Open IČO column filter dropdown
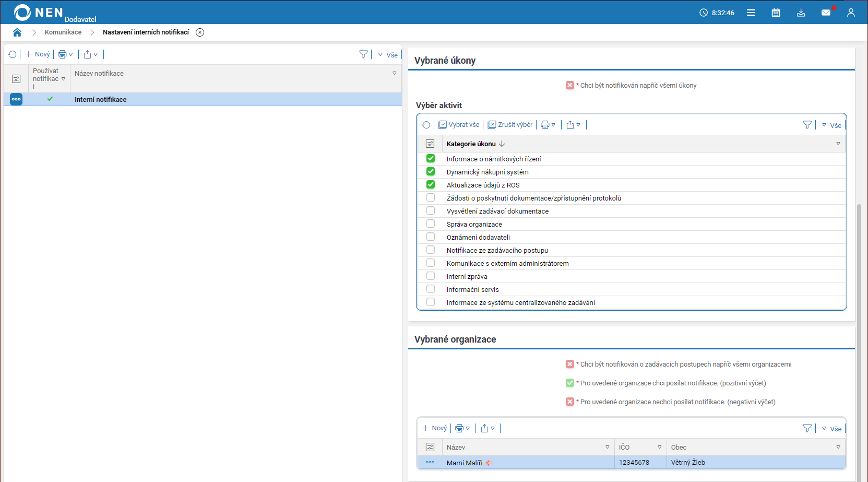The image size is (868, 482). coord(659,448)
